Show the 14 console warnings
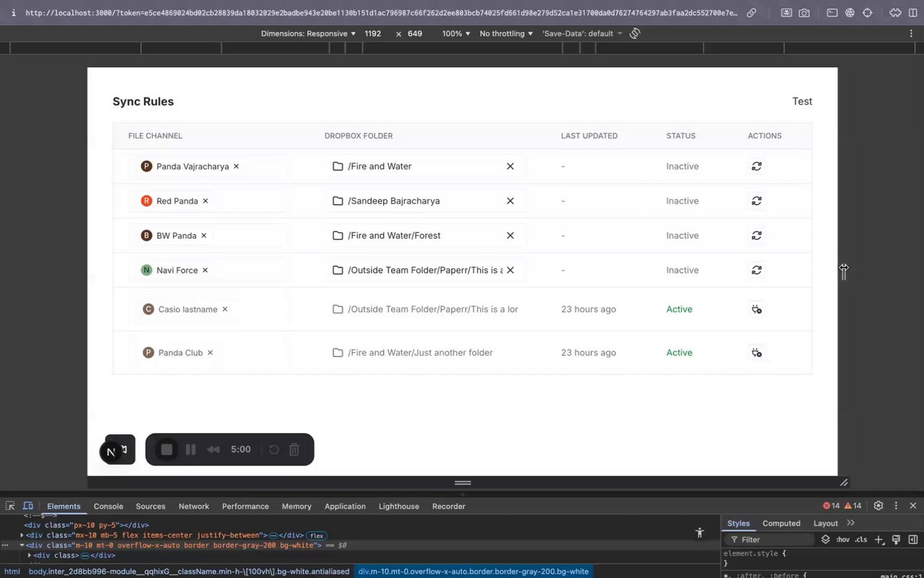924x578 pixels. click(x=853, y=506)
